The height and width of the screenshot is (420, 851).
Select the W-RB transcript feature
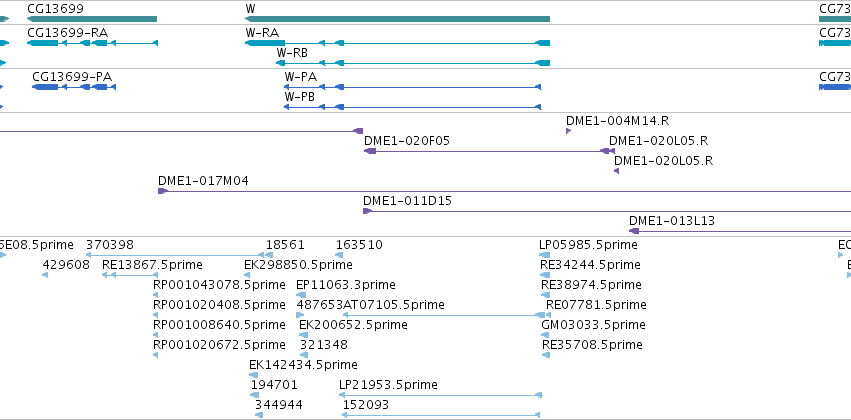(x=413, y=63)
